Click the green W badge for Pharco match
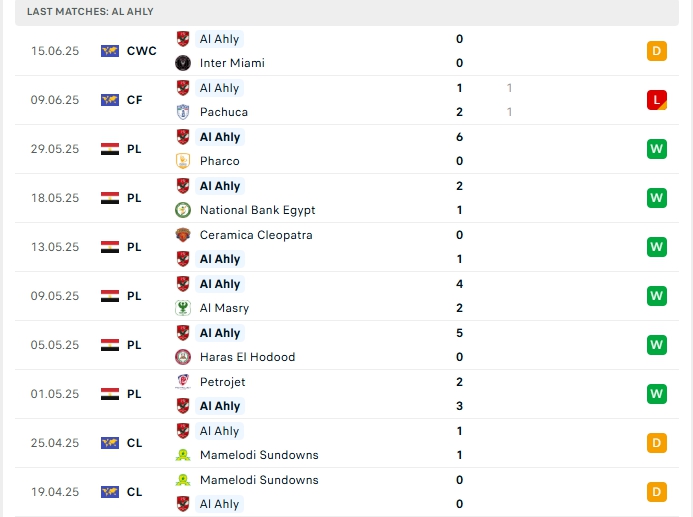The width and height of the screenshot is (693, 517). point(656,149)
